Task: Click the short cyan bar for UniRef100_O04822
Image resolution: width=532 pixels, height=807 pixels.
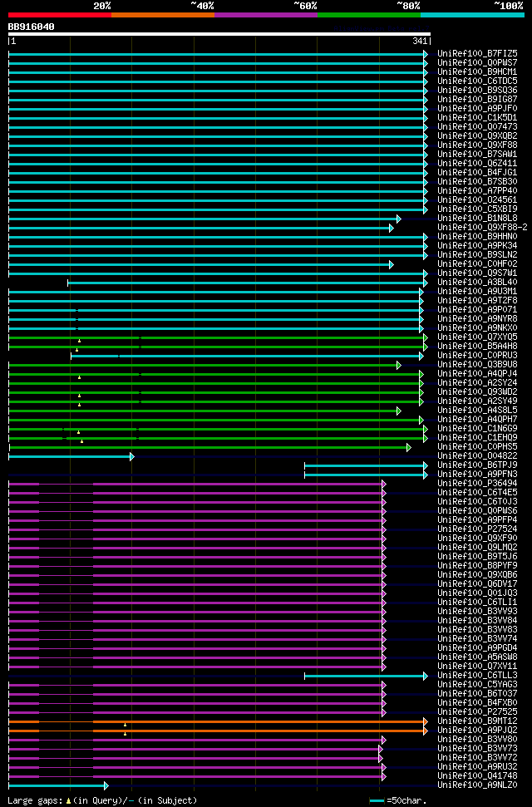Action: coord(70,456)
